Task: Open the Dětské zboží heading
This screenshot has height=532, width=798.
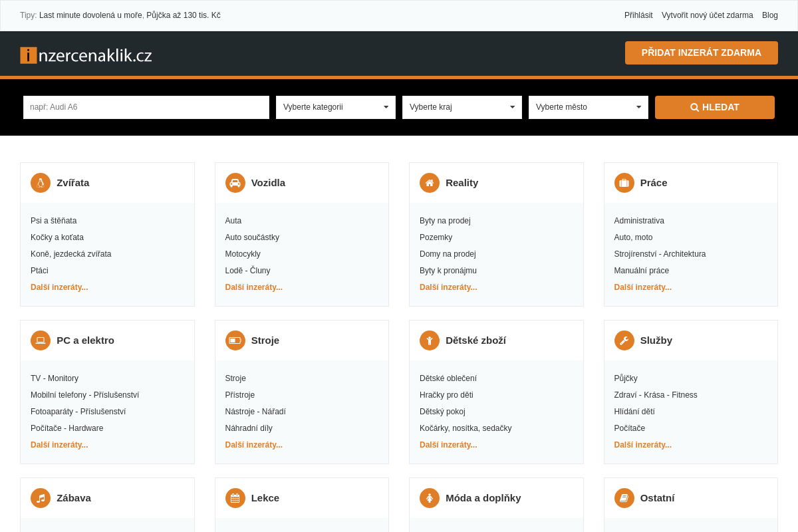Action: click(475, 340)
